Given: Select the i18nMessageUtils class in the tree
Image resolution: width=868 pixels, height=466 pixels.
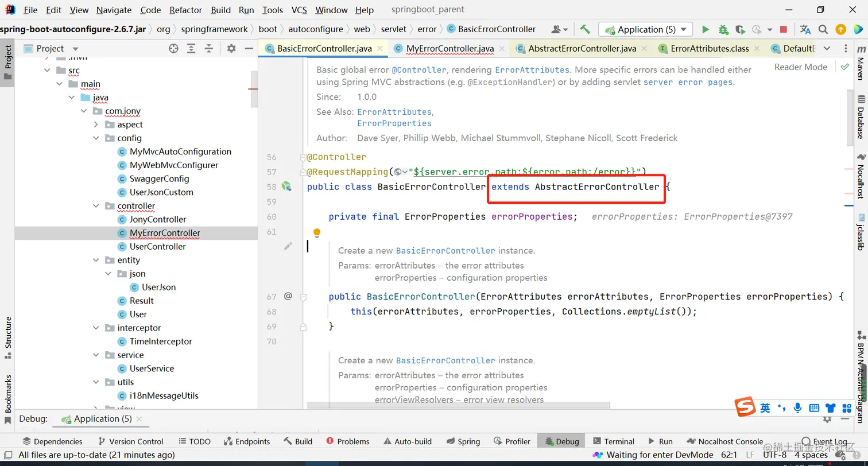Looking at the screenshot, I should 164,396.
